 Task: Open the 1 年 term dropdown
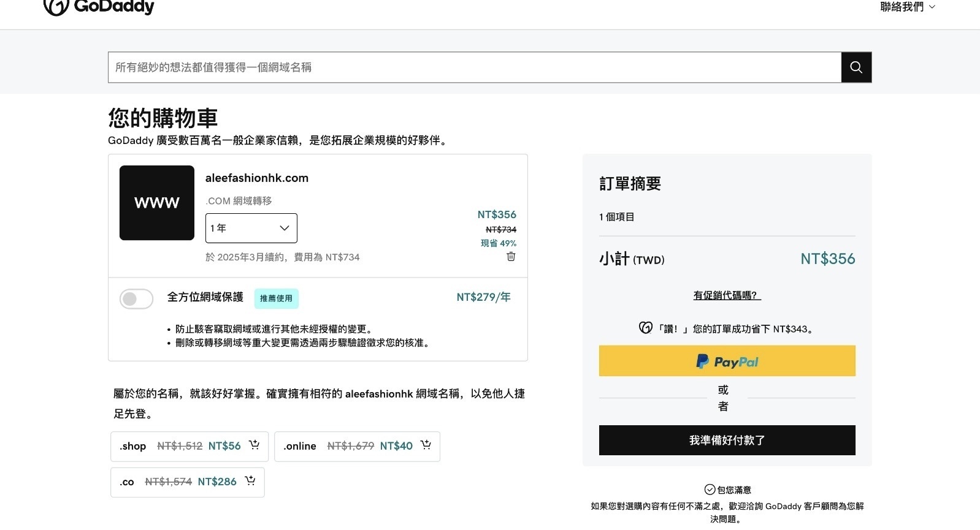coord(251,228)
